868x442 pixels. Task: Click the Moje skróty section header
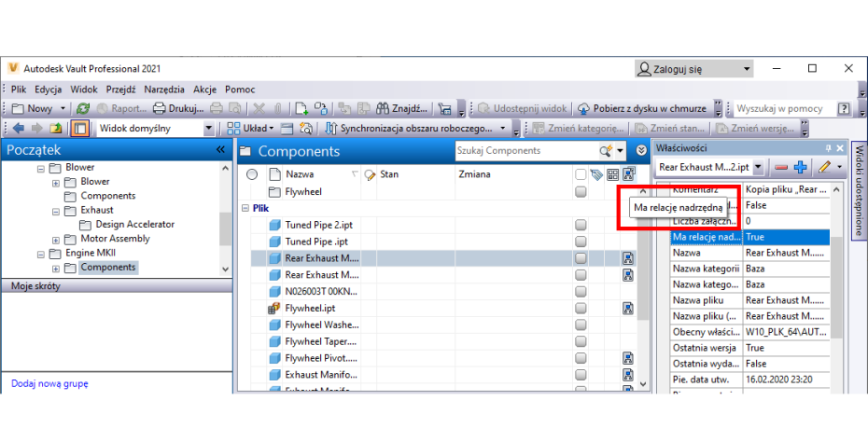(x=117, y=286)
